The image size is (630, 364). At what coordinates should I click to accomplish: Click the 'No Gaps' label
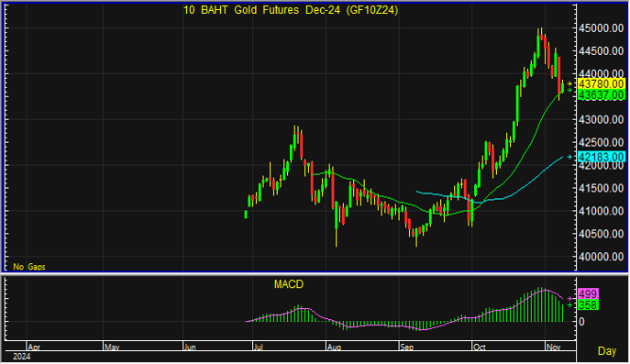pos(29,267)
